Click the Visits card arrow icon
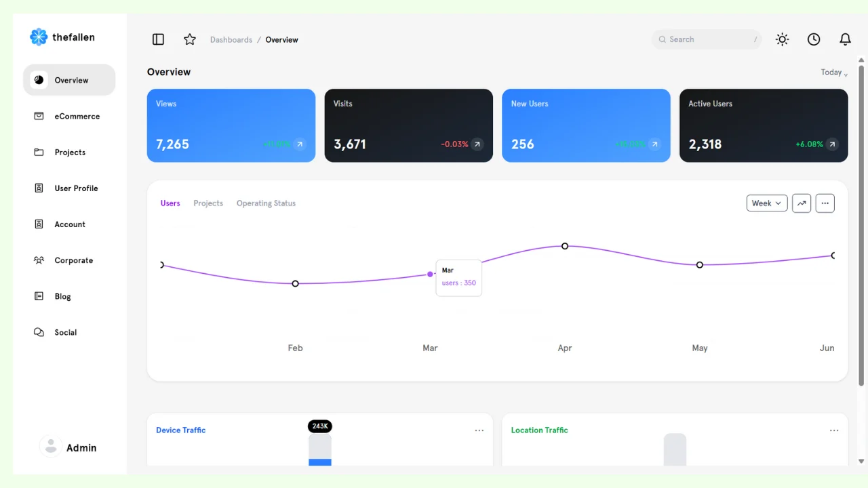Viewport: 868px width, 488px height. 477,144
